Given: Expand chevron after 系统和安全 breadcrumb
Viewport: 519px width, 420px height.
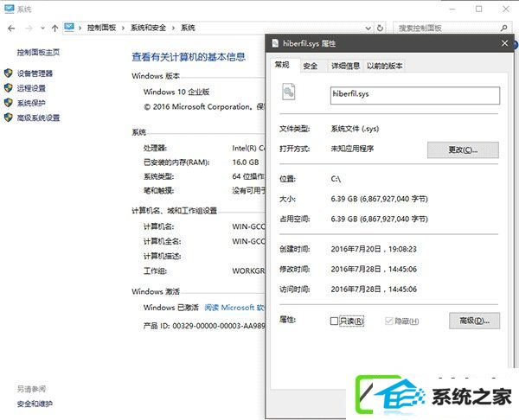Looking at the screenshot, I should tap(173, 29).
